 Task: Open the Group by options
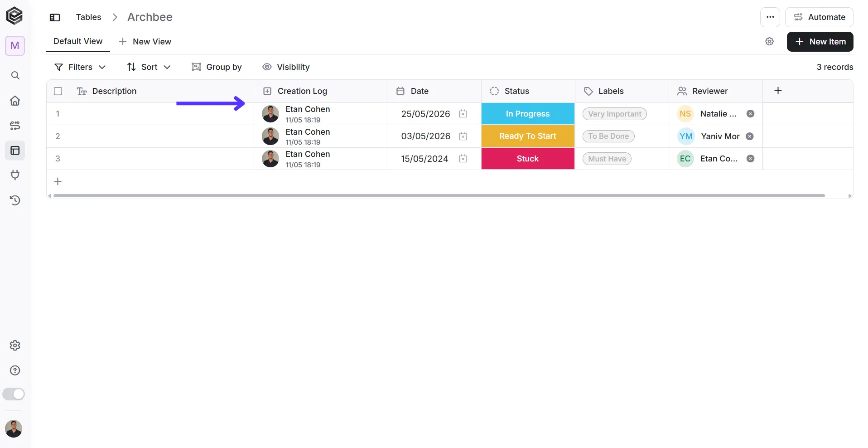(x=217, y=67)
